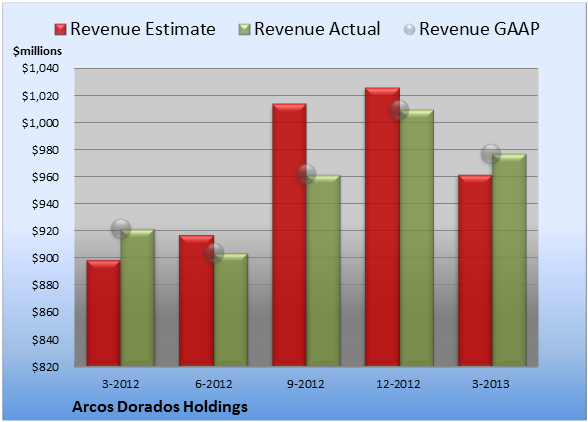Click the Arcos Dorados Holdings title
Screen dimensions: 588x422
[160, 407]
